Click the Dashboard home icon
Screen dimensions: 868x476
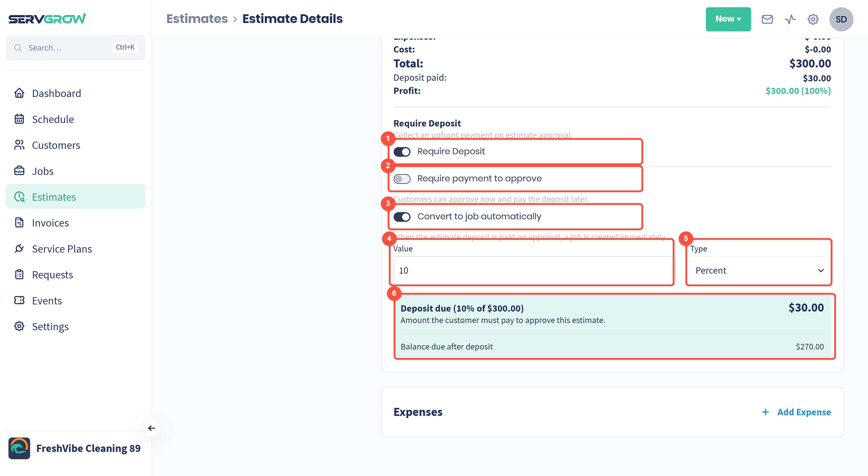pos(19,93)
